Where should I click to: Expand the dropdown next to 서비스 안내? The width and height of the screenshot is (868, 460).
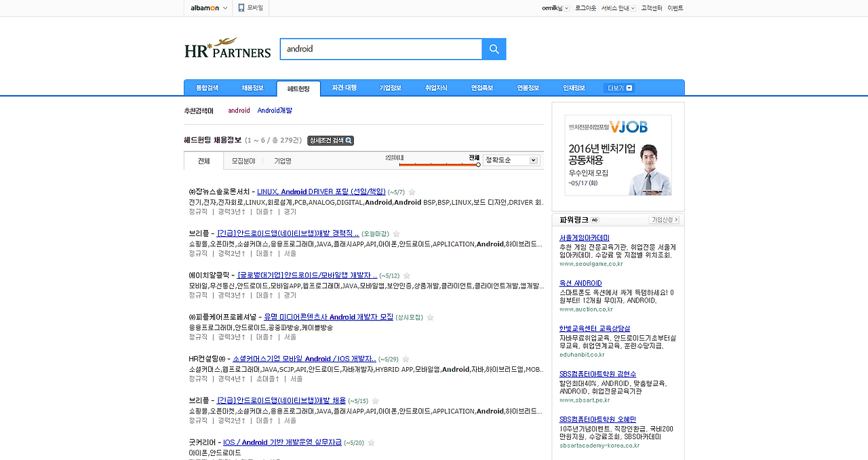point(633,8)
